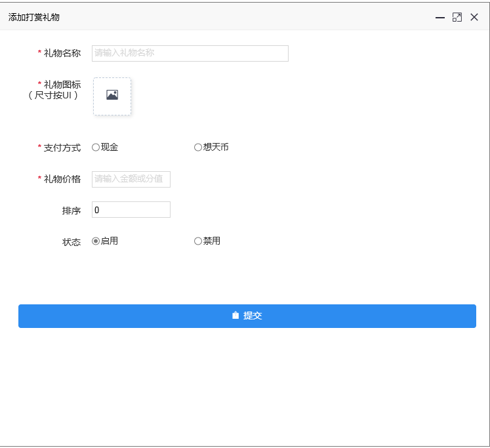
Task: Click the 添加打赏礼物 title text
Action: [x=34, y=17]
